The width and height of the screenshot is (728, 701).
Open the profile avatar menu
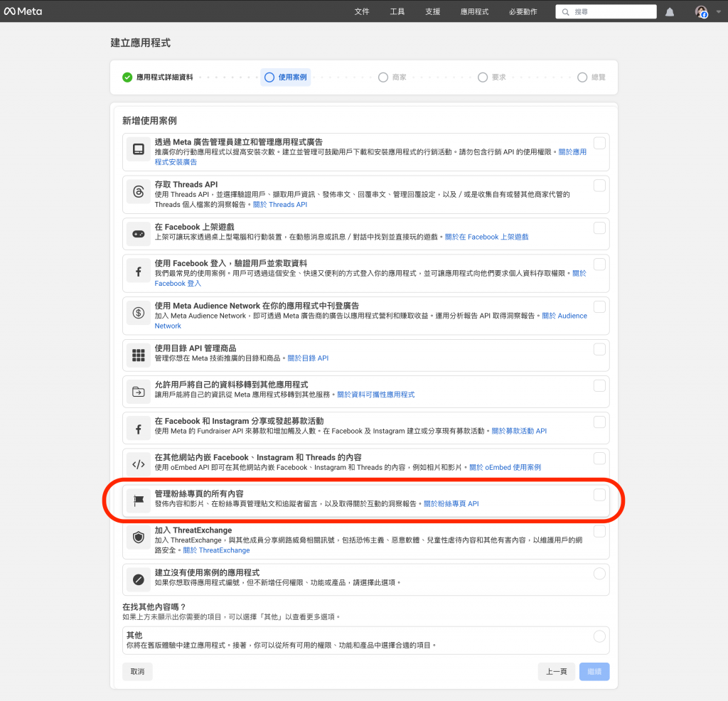click(x=701, y=11)
